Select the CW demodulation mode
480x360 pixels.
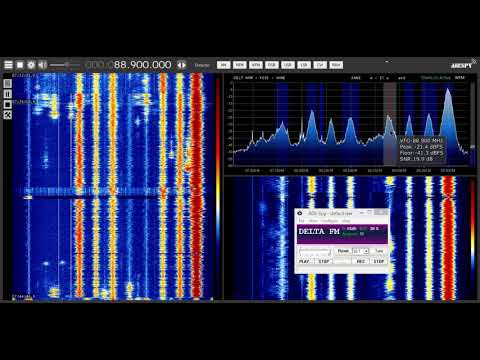point(320,65)
